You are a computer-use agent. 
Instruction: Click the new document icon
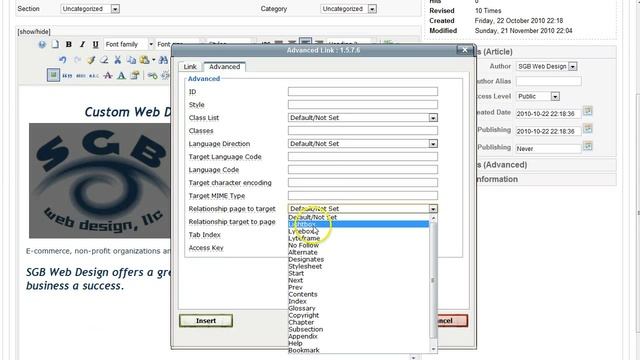click(55, 44)
